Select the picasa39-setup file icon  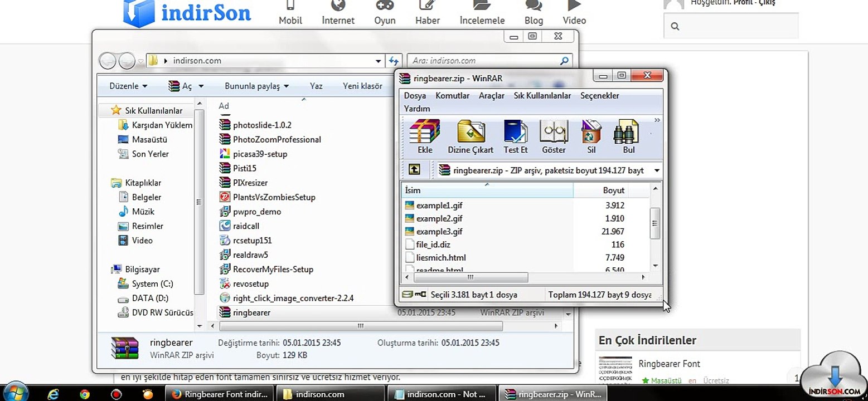225,154
